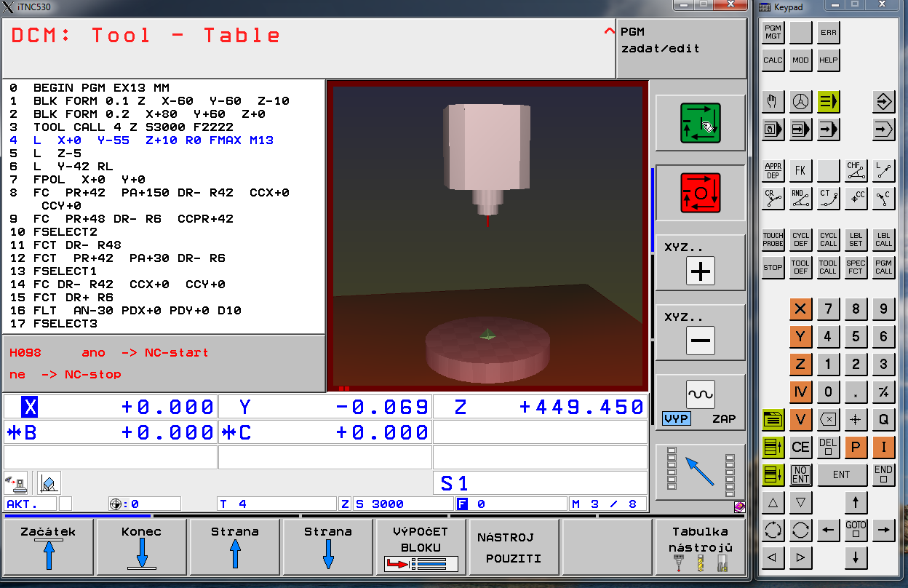
Task: Select program line 6 L Y-42 RL
Action: coord(73,167)
